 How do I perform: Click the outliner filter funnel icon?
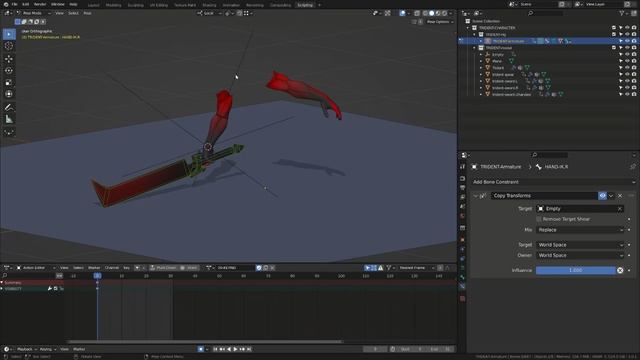click(622, 13)
